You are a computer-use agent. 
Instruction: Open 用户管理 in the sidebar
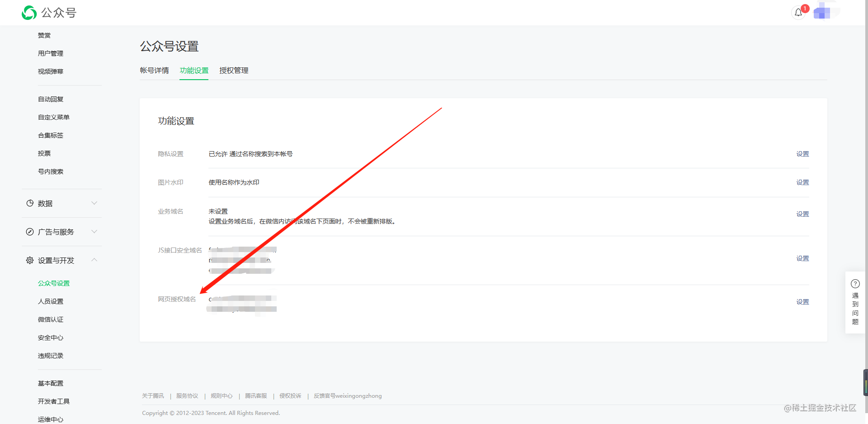pyautogui.click(x=51, y=53)
